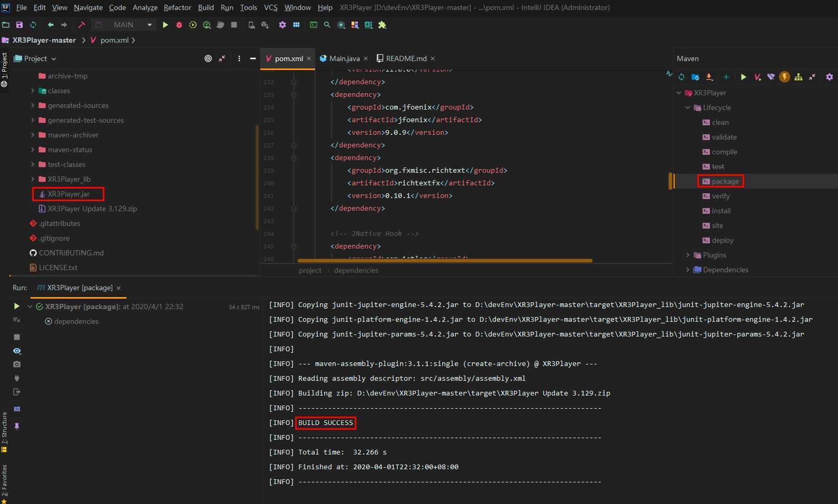Toggle the eye icon in Run panel
Viewport: 838px width, 504px height.
tap(17, 351)
